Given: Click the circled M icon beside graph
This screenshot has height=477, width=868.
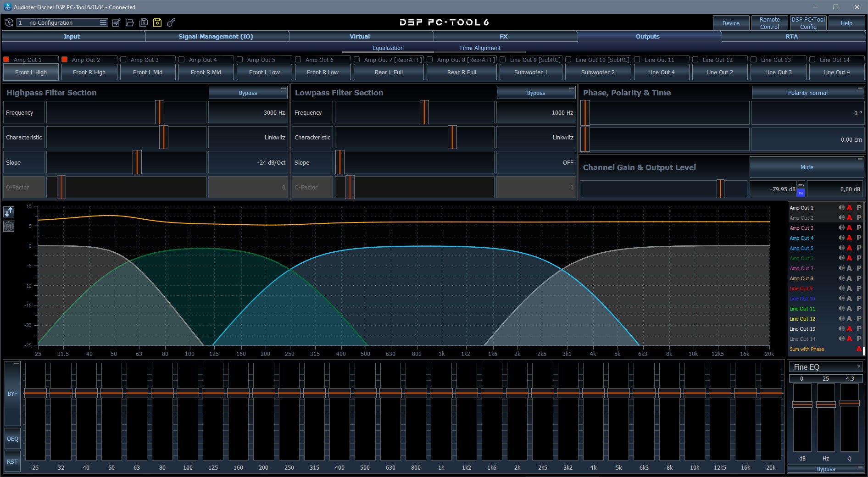Looking at the screenshot, I should point(9,226).
